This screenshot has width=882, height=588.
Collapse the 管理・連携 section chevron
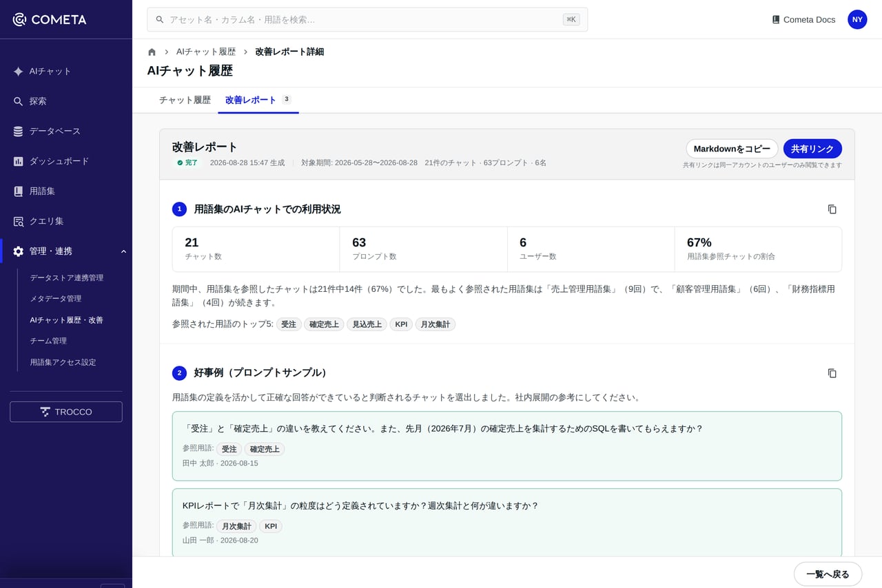tap(123, 251)
